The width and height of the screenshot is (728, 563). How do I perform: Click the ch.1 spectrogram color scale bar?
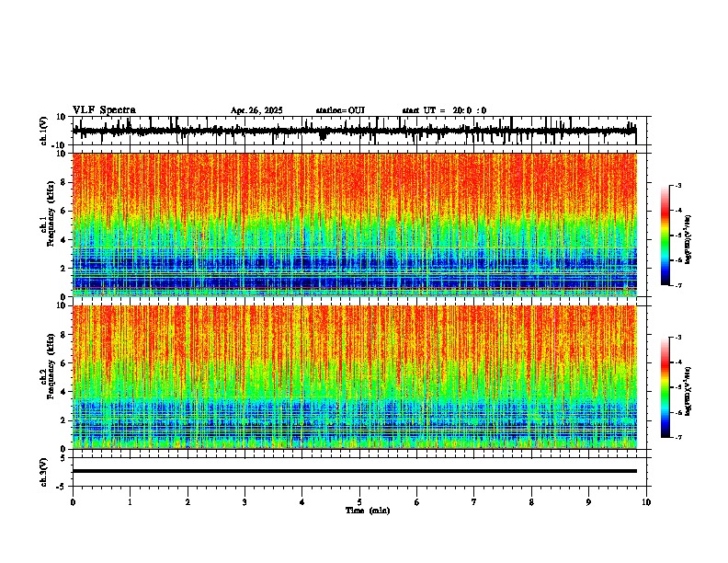click(x=665, y=236)
